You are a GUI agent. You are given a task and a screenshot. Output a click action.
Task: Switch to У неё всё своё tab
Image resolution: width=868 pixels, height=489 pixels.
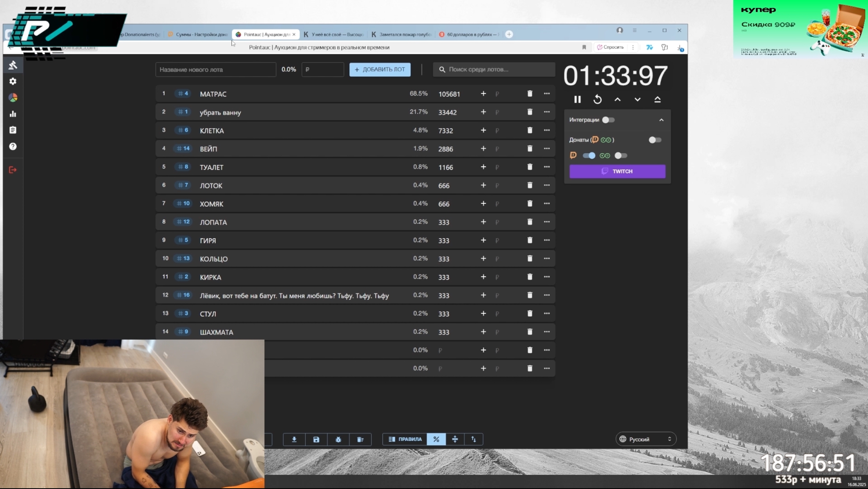334,34
